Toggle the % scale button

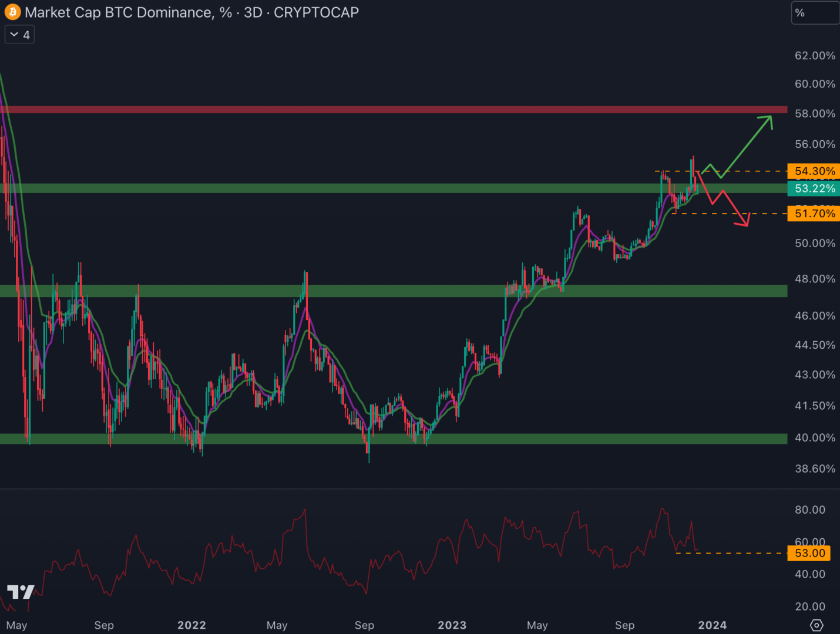[x=814, y=13]
